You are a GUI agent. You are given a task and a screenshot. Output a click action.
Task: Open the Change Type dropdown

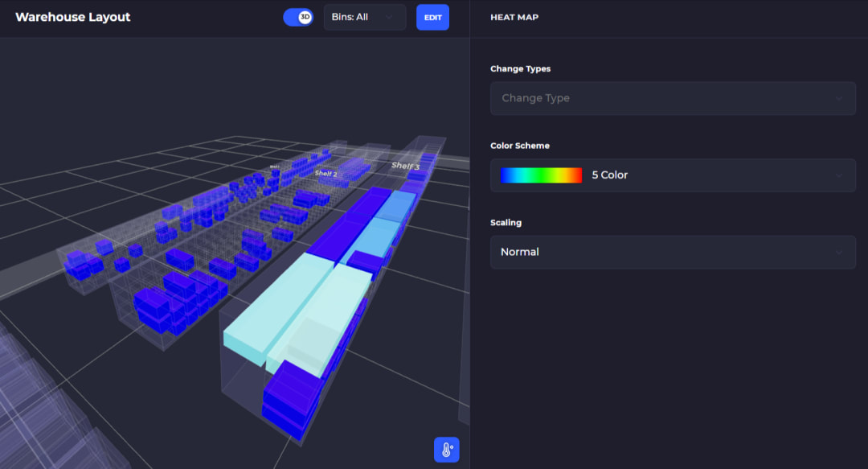coord(674,98)
